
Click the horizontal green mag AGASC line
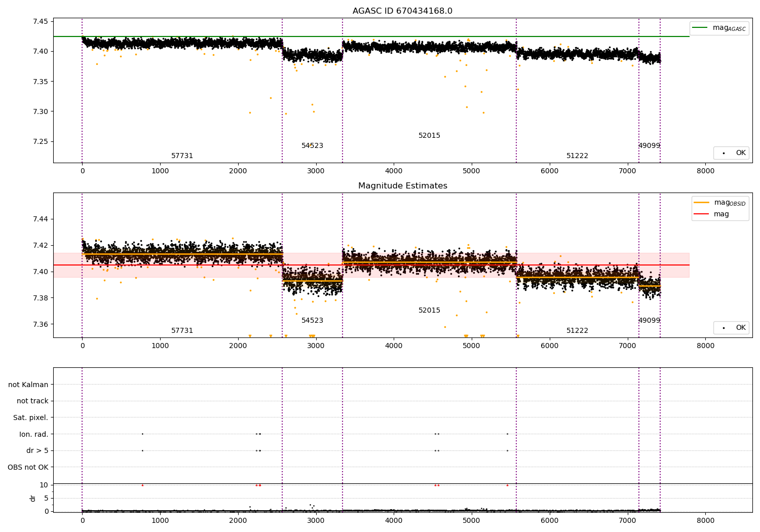click(x=371, y=36)
